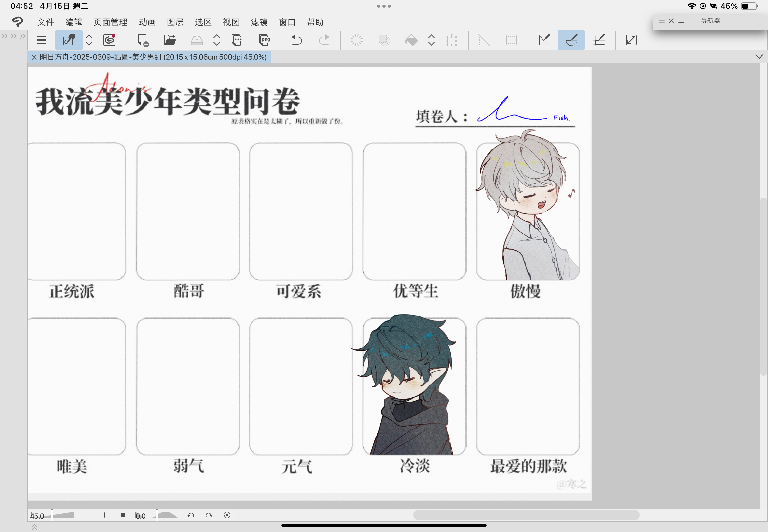Open the 窗口 menu
The image size is (768, 532).
point(287,22)
